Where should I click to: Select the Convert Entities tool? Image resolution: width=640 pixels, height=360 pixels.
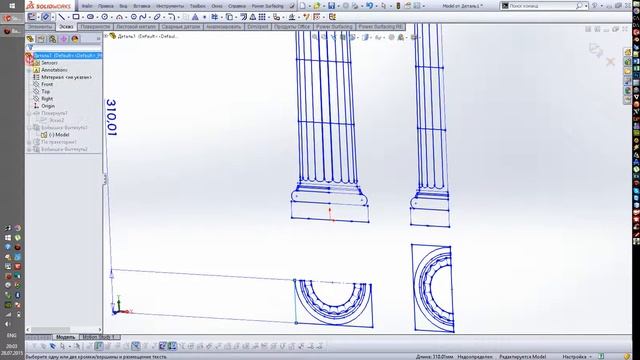[x=229, y=17]
